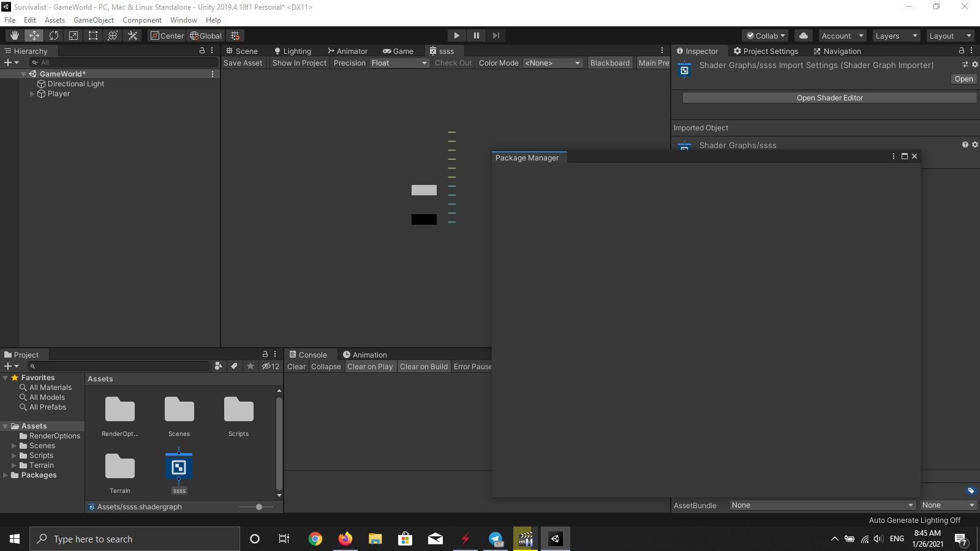The width and height of the screenshot is (980, 551).
Task: Open GameWorld scene options menu
Action: tap(213, 74)
